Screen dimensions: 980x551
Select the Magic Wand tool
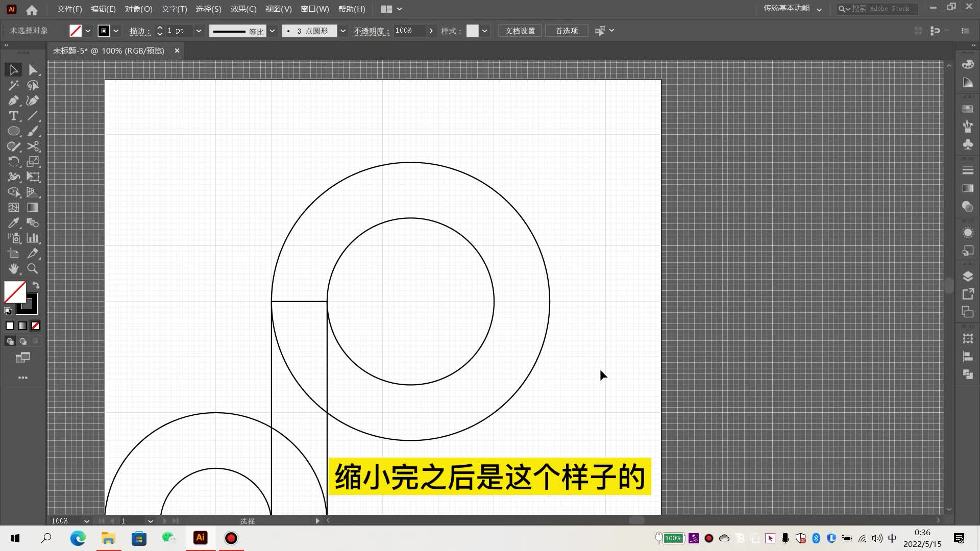[14, 85]
